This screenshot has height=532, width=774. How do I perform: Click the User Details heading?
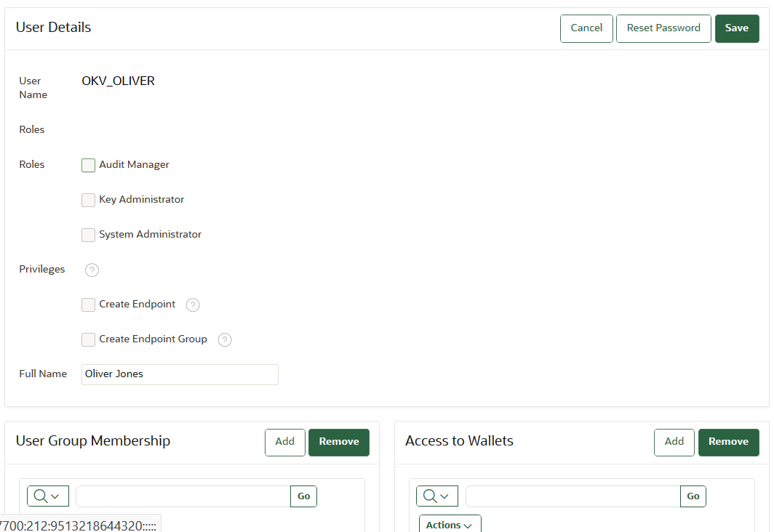click(53, 27)
